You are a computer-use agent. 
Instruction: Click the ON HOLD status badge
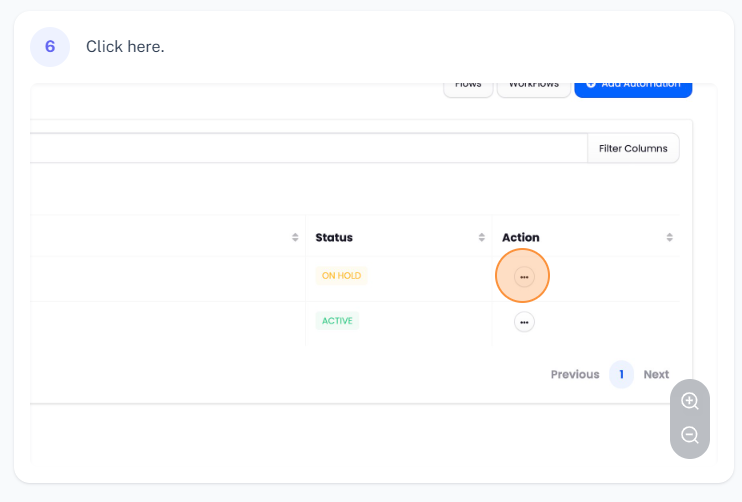click(x=341, y=275)
